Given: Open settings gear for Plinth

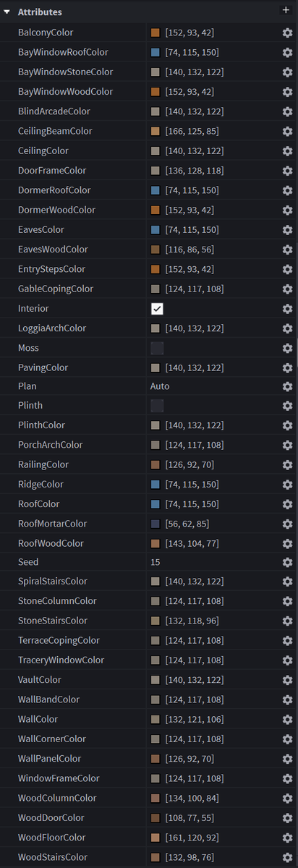Looking at the screenshot, I should [x=287, y=406].
